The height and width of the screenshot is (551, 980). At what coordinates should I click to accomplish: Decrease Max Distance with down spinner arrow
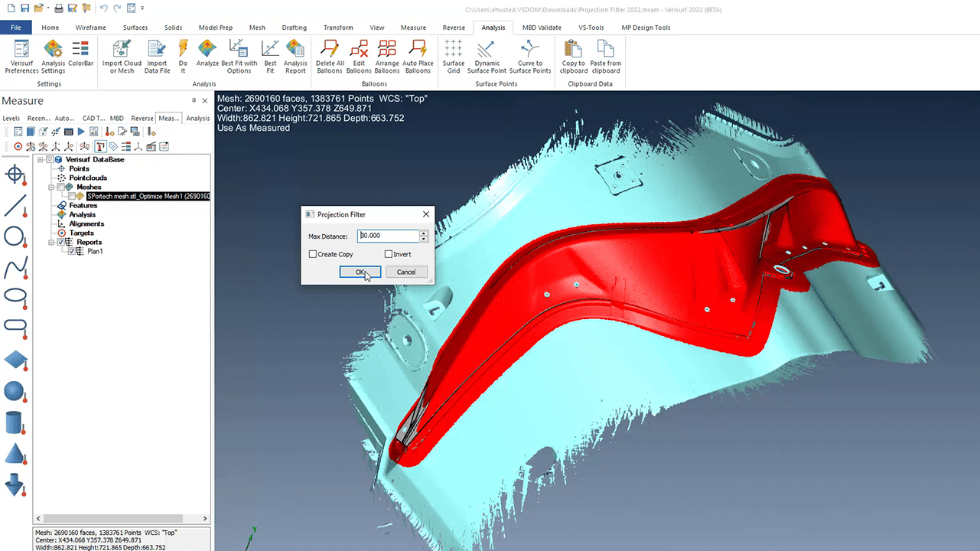[x=424, y=239]
